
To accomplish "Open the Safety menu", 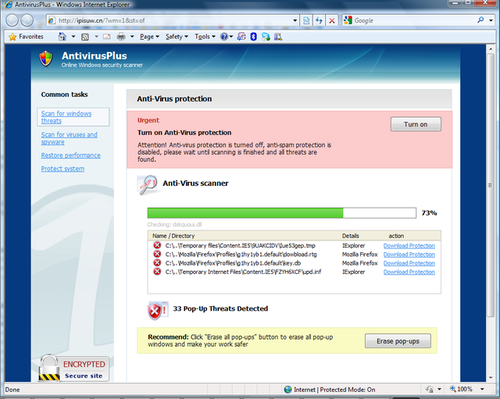I will coord(177,37).
